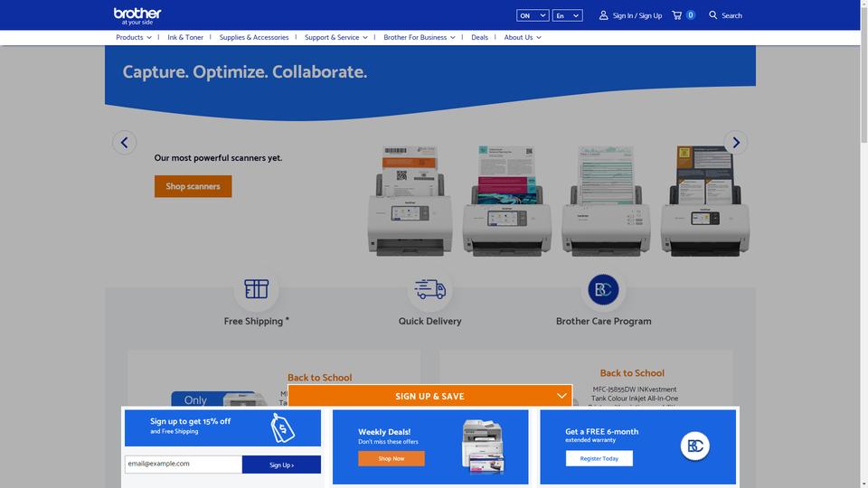Click the Brother Care Program label

(x=603, y=321)
